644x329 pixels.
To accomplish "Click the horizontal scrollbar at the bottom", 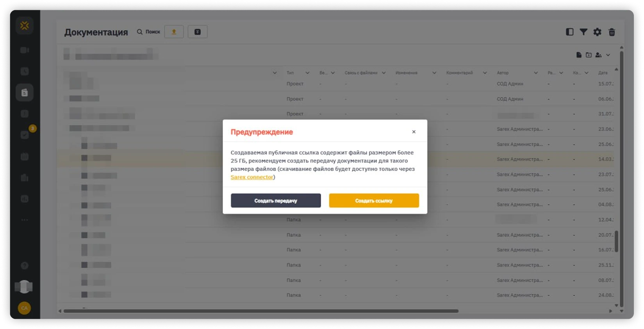I will pos(261,311).
